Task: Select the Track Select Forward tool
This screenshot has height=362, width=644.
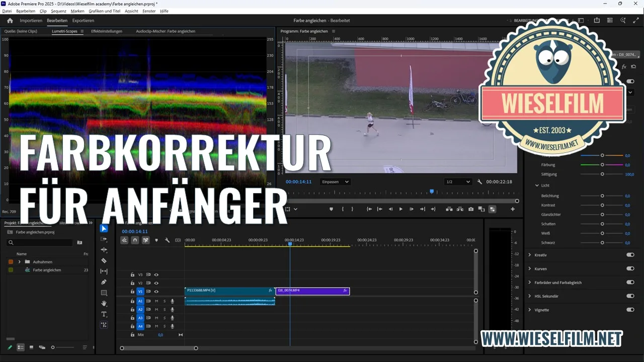Action: (x=104, y=239)
